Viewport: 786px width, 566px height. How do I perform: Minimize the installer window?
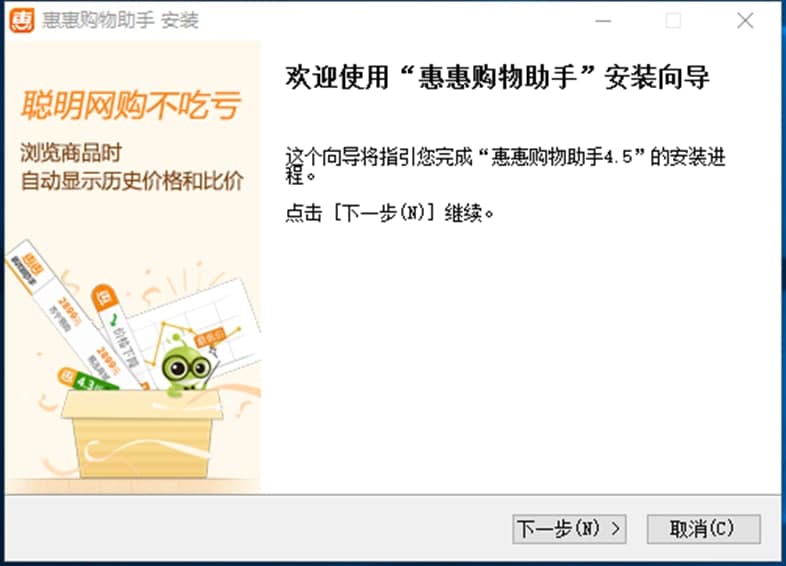(x=603, y=21)
